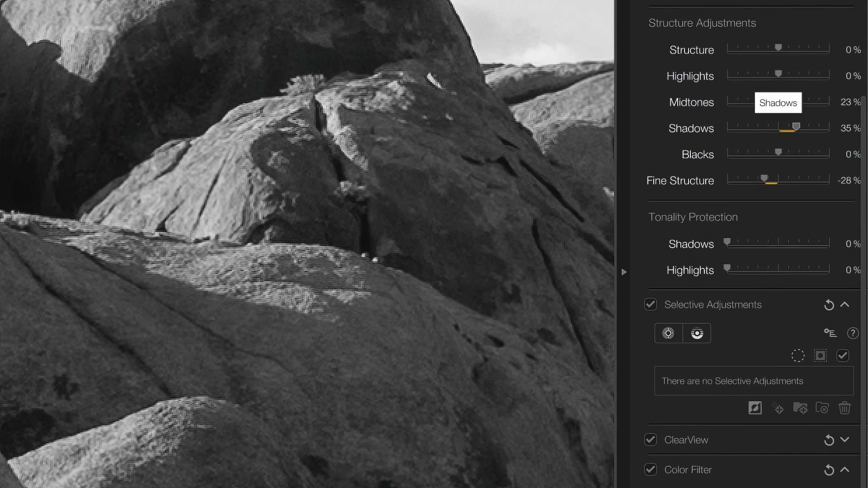The width and height of the screenshot is (868, 488).
Task: Delete selective adjustments with the trash icon
Action: click(845, 408)
